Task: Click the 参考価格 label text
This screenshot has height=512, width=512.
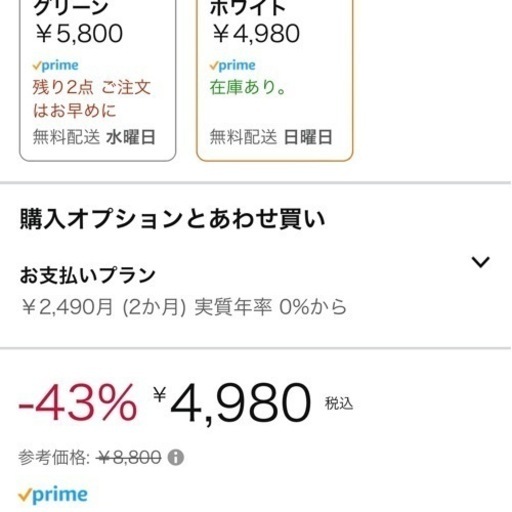Action: point(54,457)
